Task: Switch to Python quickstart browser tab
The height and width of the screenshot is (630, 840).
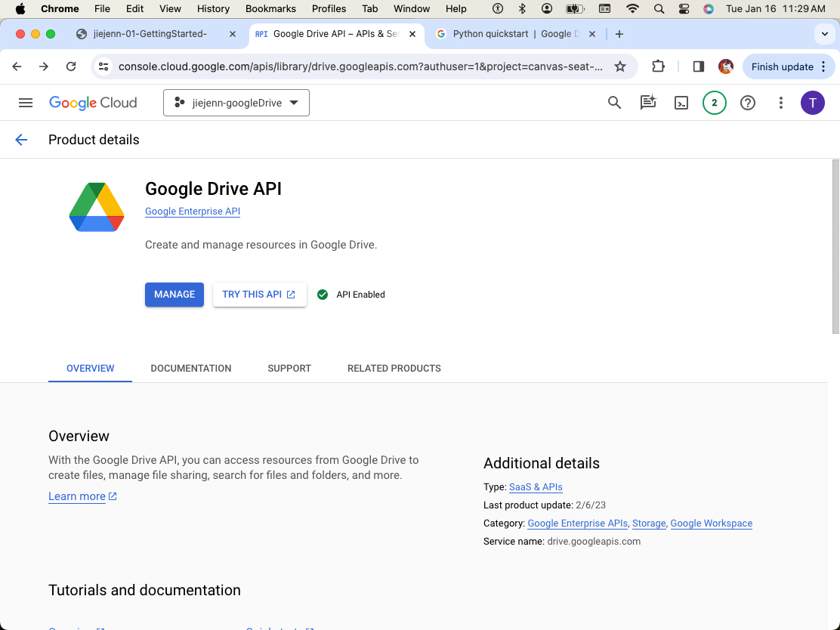Action: click(x=515, y=34)
